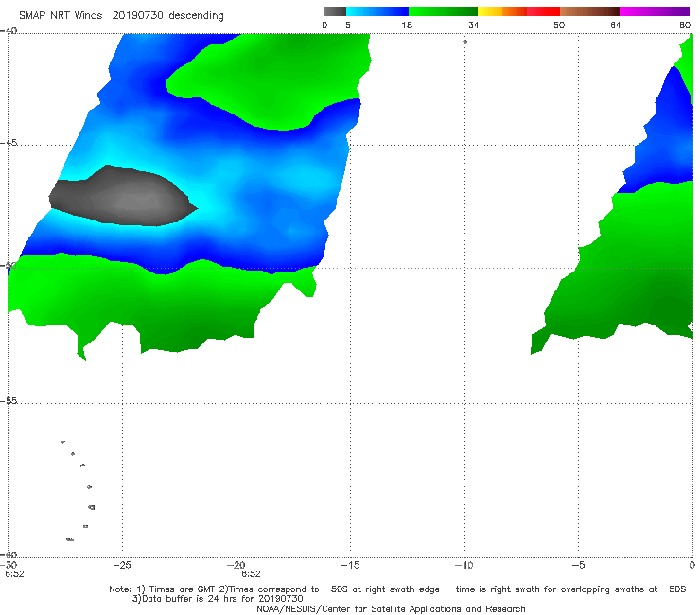Click the date "20190730" in the title
This screenshot has width=700, height=615.
coord(137,15)
